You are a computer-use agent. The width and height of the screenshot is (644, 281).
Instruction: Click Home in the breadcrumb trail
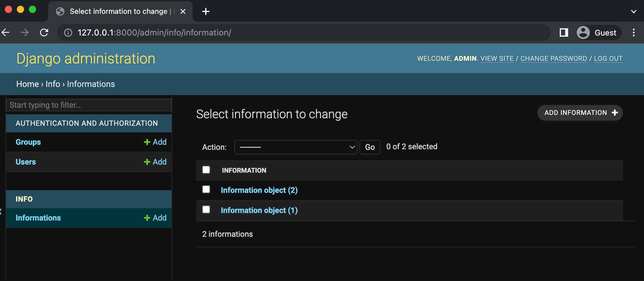pyautogui.click(x=27, y=84)
